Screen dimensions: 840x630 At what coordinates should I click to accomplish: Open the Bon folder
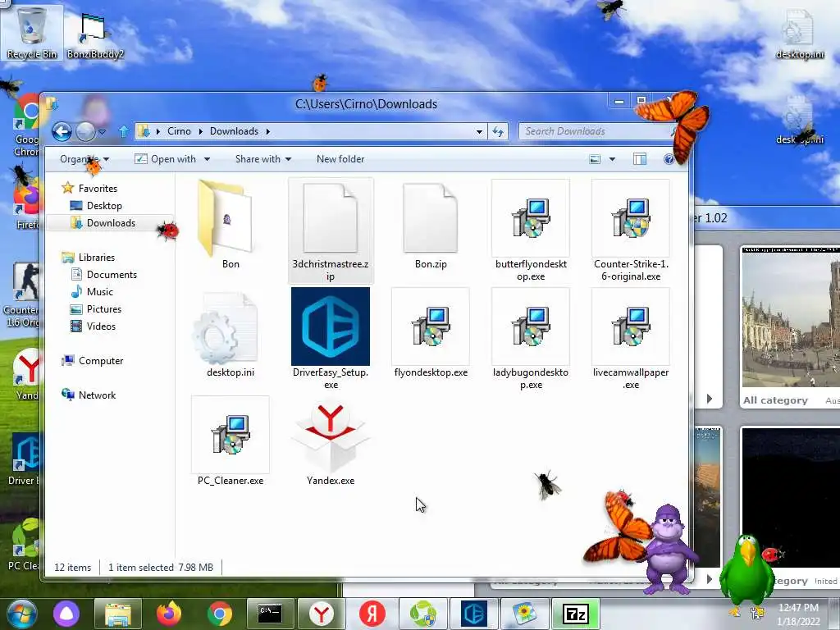tap(231, 225)
